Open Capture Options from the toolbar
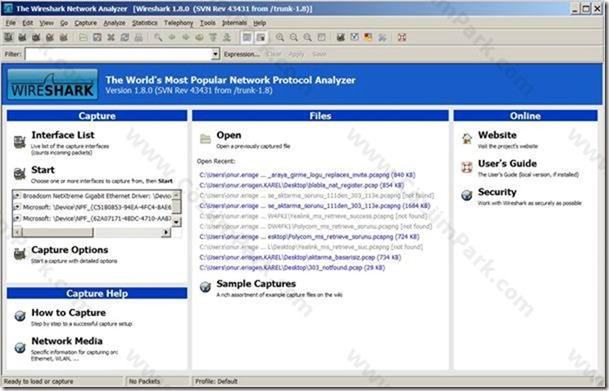 (x=22, y=37)
